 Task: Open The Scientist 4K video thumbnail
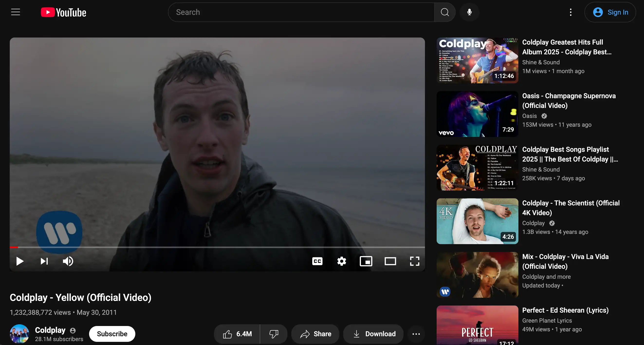(x=477, y=221)
